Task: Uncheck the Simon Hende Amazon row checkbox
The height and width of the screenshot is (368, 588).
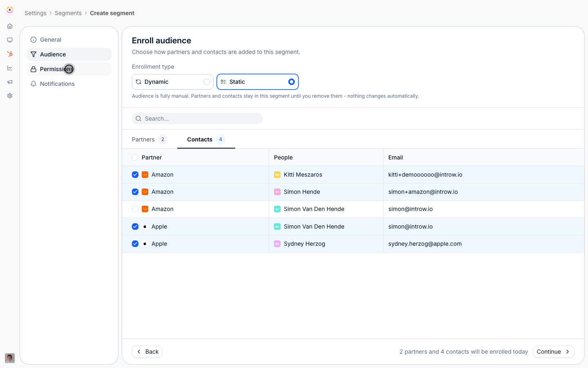Action: [135, 192]
